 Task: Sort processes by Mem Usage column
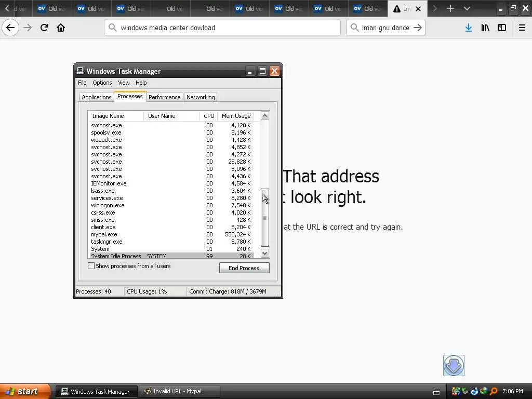click(236, 116)
